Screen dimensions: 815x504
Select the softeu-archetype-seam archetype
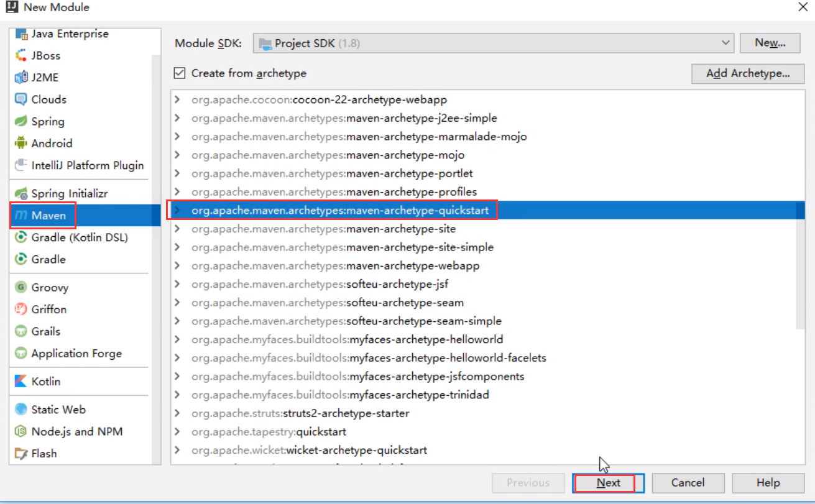click(328, 303)
